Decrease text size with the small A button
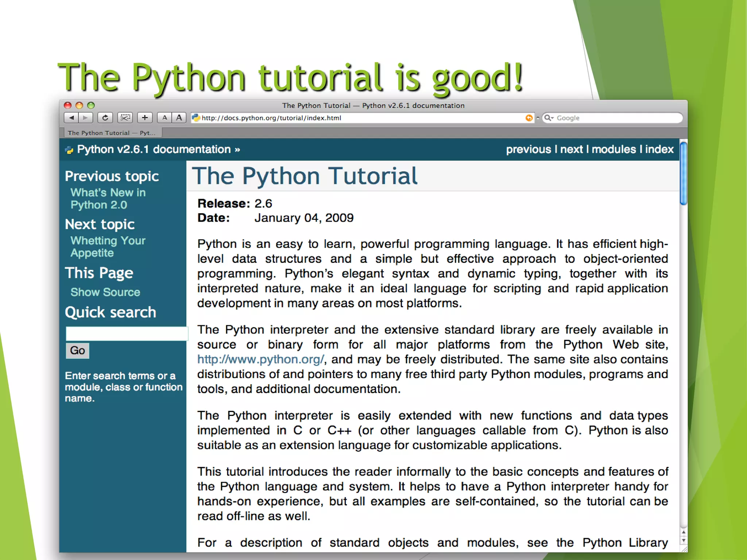The image size is (747, 560). click(x=165, y=118)
